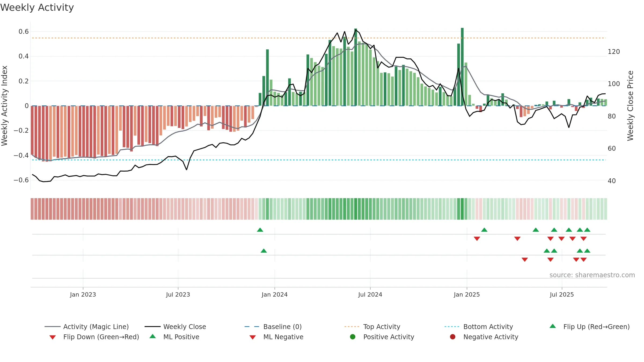The image size is (644, 362).
Task: Toggle ML Positive legend entry
Action: [174, 337]
